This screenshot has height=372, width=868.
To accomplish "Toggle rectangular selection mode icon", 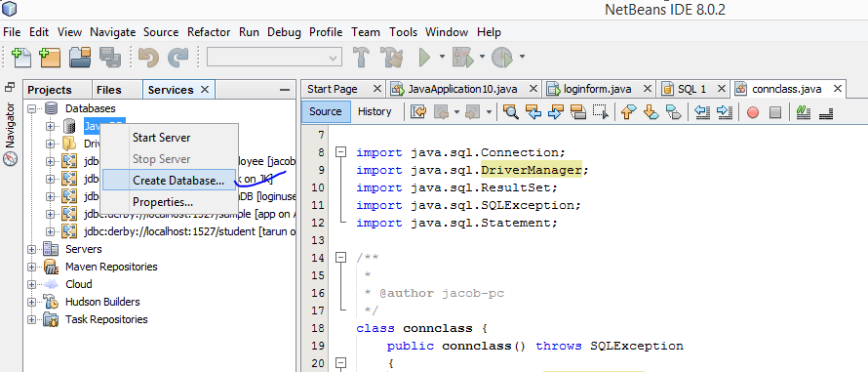I will [601, 112].
